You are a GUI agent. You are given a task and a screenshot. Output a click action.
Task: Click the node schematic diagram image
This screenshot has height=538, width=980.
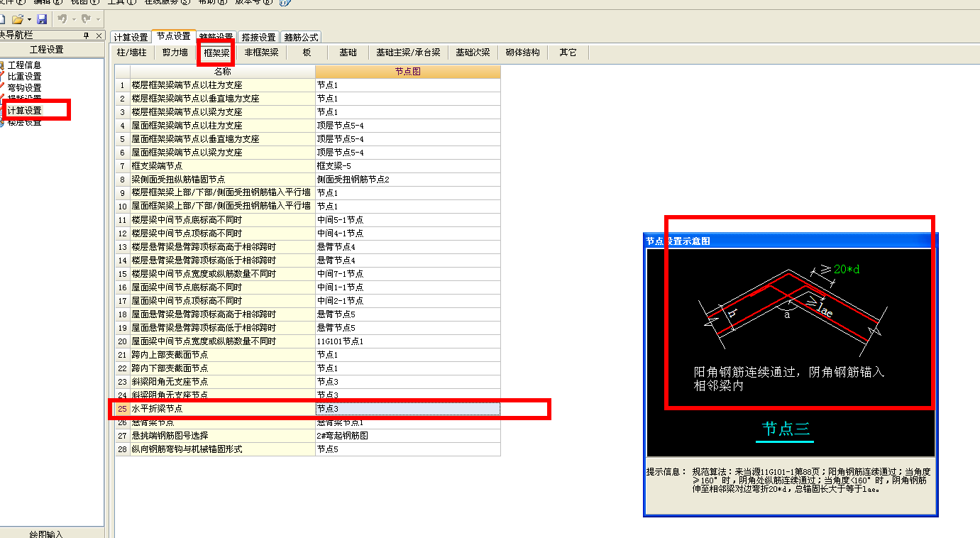(x=791, y=353)
